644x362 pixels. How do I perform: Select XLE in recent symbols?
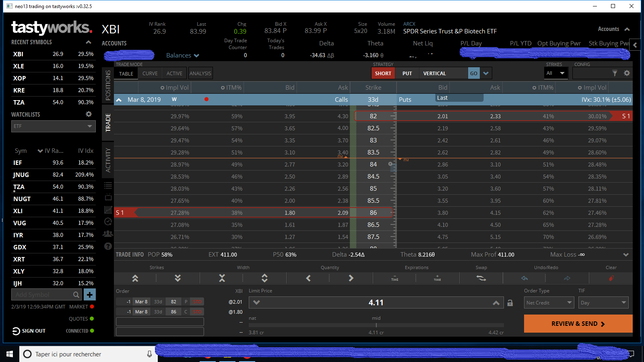[x=53, y=66]
